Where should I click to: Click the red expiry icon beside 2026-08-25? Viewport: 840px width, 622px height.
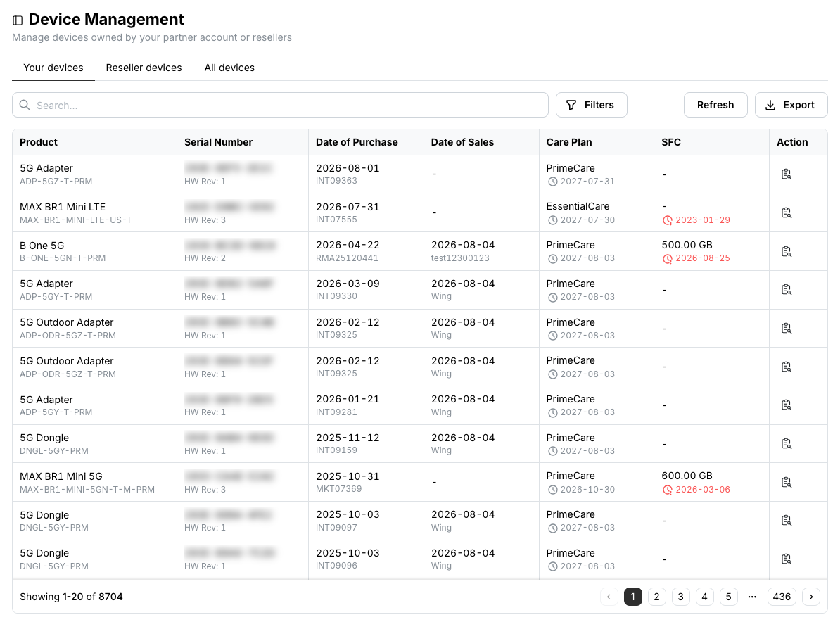(668, 259)
